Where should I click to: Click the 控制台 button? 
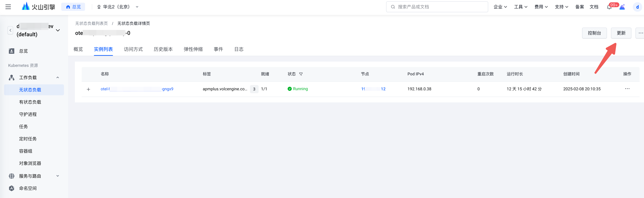point(594,33)
